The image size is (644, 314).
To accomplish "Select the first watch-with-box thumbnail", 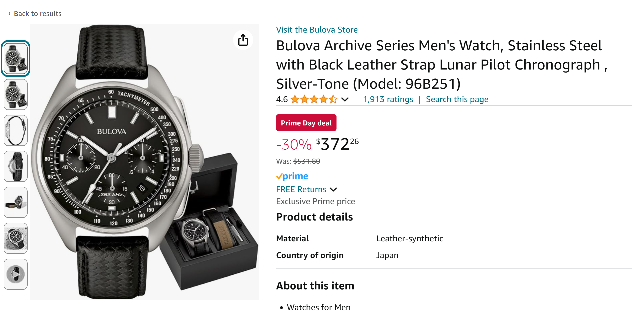I will [x=15, y=58].
